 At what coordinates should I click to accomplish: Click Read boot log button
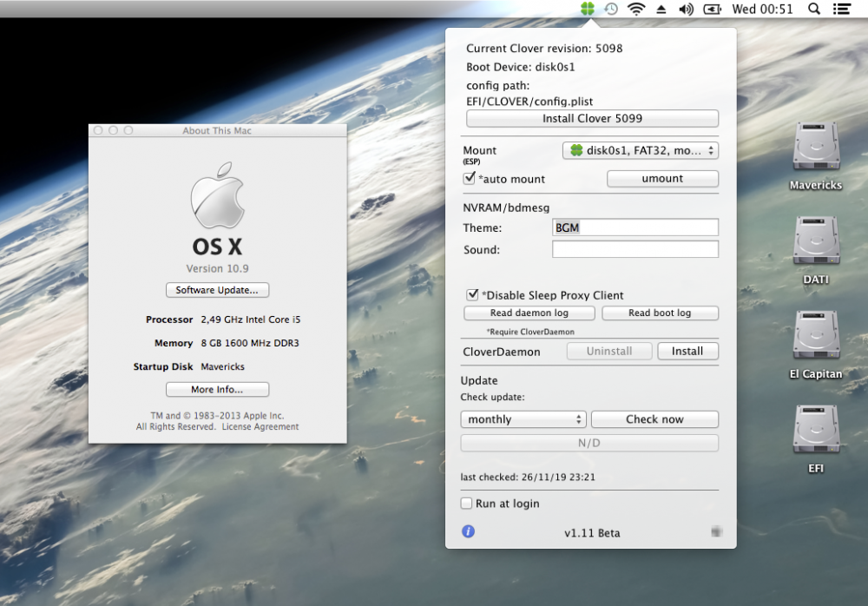(660, 313)
